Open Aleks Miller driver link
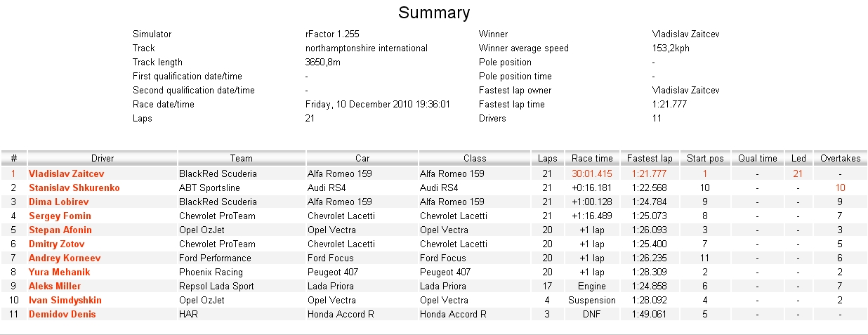 [x=55, y=286]
